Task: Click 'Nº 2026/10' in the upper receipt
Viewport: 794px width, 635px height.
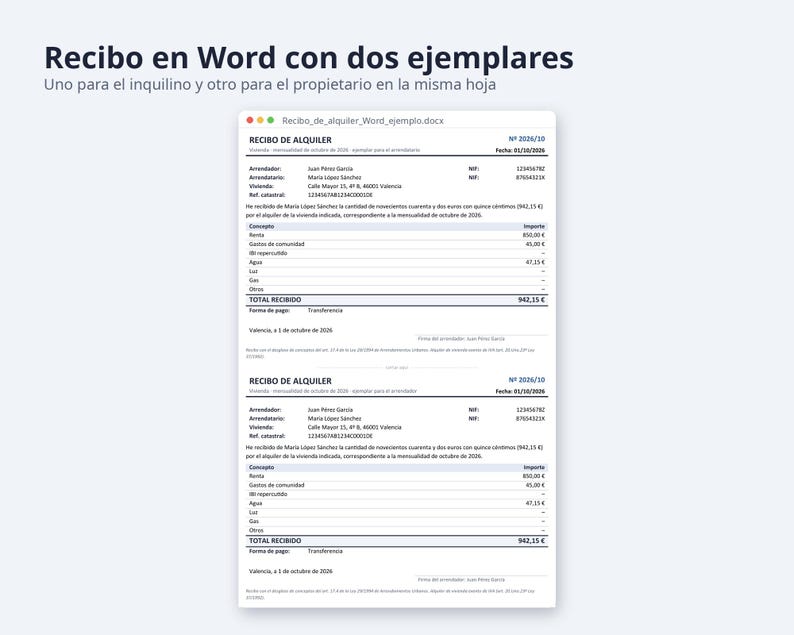Action: pyautogui.click(x=527, y=139)
